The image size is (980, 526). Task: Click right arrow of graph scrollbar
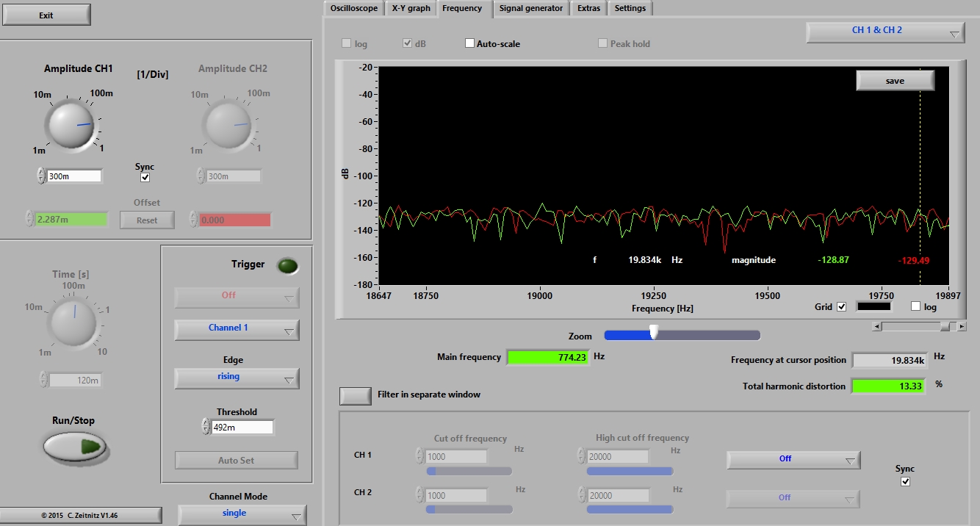(962, 326)
